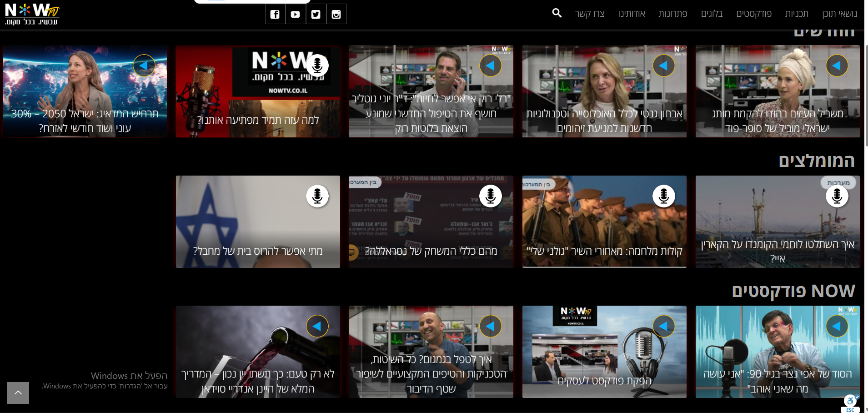Viewport: 868px width, 413px height.
Task: Click the NOW logo in header
Action: coord(32,14)
